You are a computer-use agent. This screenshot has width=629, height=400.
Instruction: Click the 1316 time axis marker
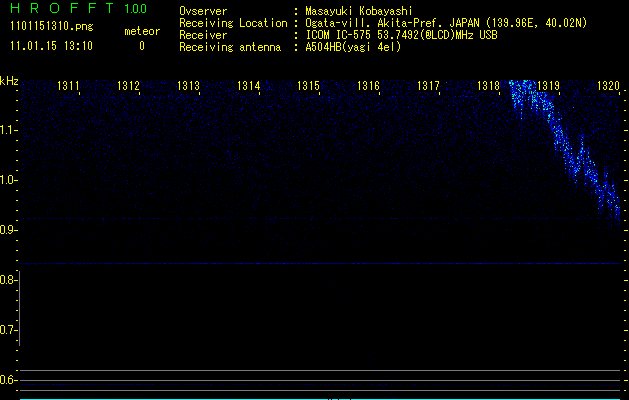(x=369, y=85)
